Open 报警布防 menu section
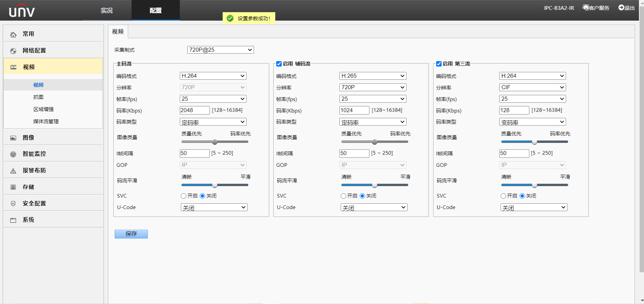The width and height of the screenshot is (644, 304). (x=53, y=171)
